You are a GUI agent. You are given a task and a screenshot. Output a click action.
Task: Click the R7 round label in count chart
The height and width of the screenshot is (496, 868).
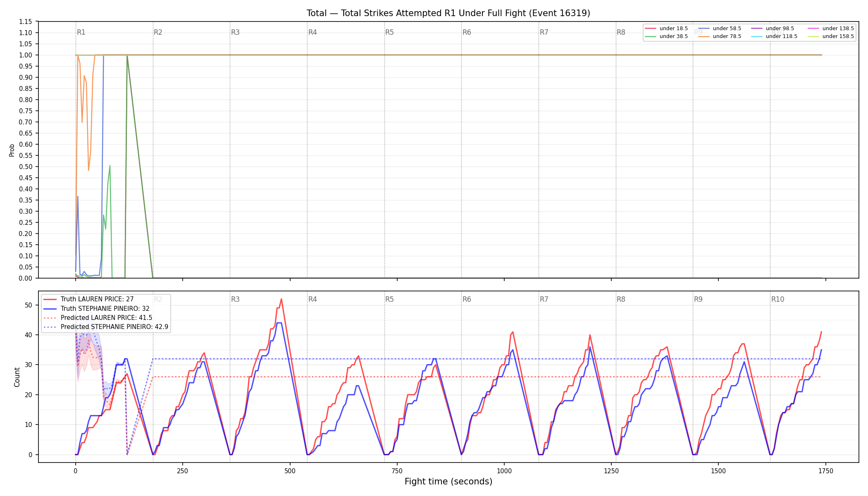coord(544,299)
